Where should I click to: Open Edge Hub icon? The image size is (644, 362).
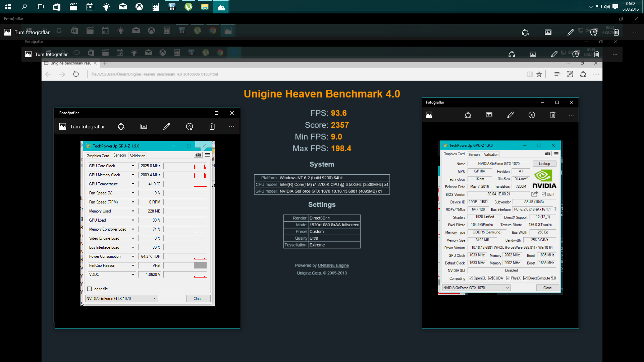(x=557, y=74)
